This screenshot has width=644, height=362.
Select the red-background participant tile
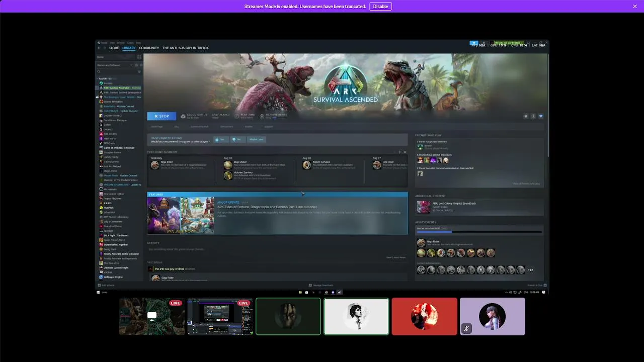pos(425,316)
